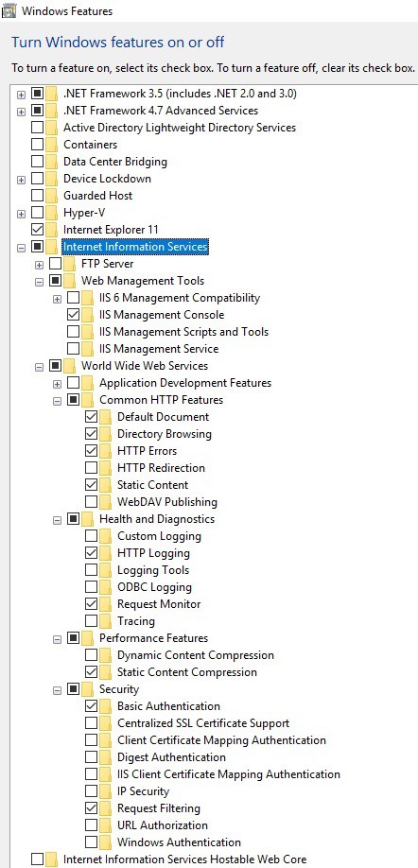The height and width of the screenshot is (868, 418).
Task: Select the Device Lockdown entry
Action: (x=107, y=179)
